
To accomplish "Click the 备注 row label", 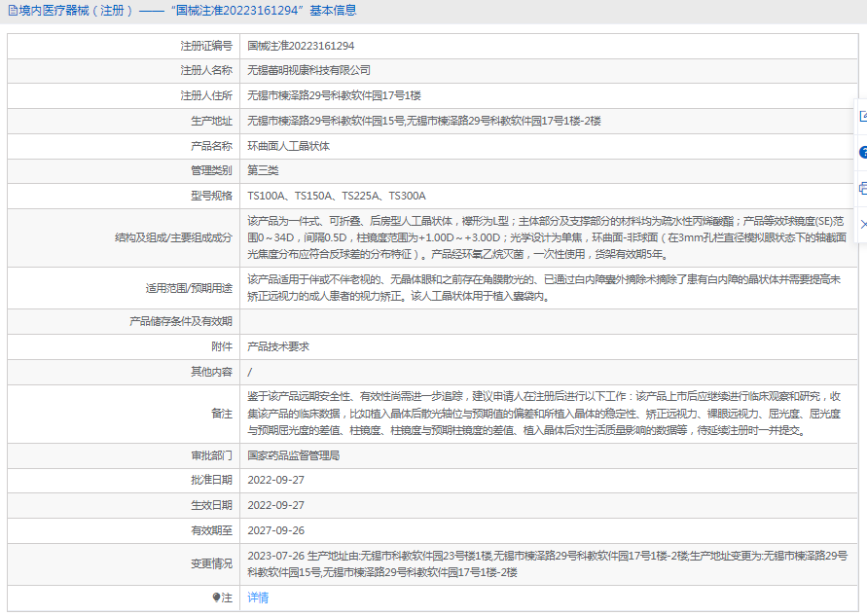I will [x=222, y=414].
